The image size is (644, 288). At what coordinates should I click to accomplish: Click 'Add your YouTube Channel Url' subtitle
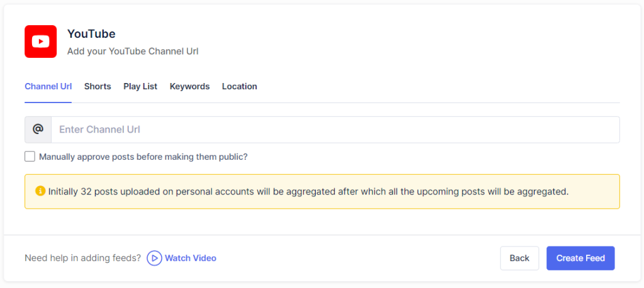133,51
